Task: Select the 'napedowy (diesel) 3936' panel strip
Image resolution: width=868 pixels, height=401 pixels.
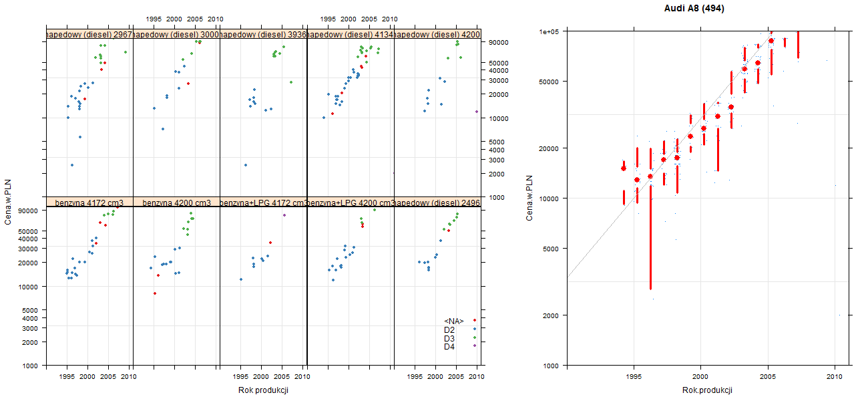Action: 263,34
